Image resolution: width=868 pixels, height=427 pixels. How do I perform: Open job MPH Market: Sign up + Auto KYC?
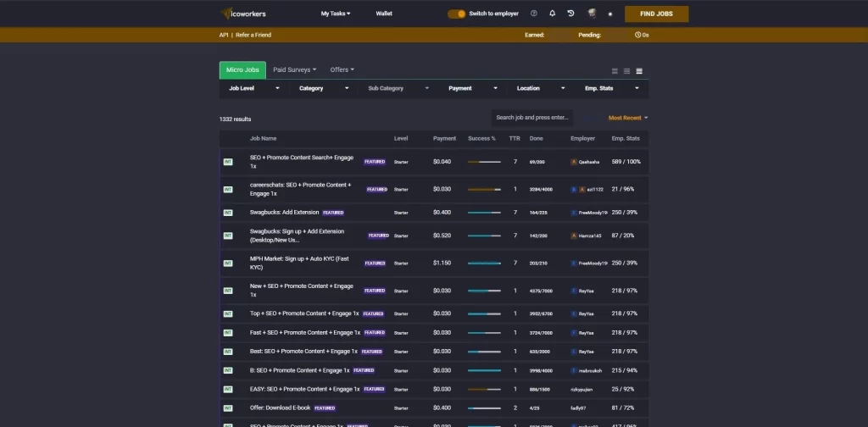299,263
